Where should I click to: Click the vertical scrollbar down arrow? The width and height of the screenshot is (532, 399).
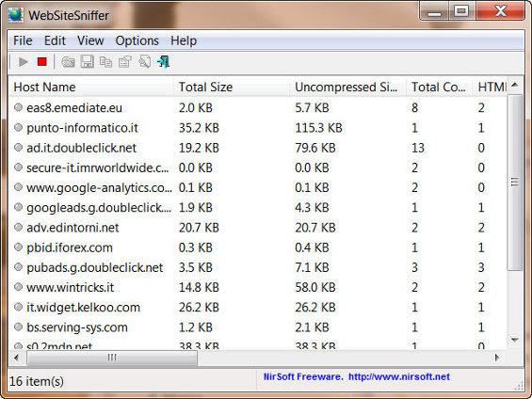pyautogui.click(x=515, y=340)
